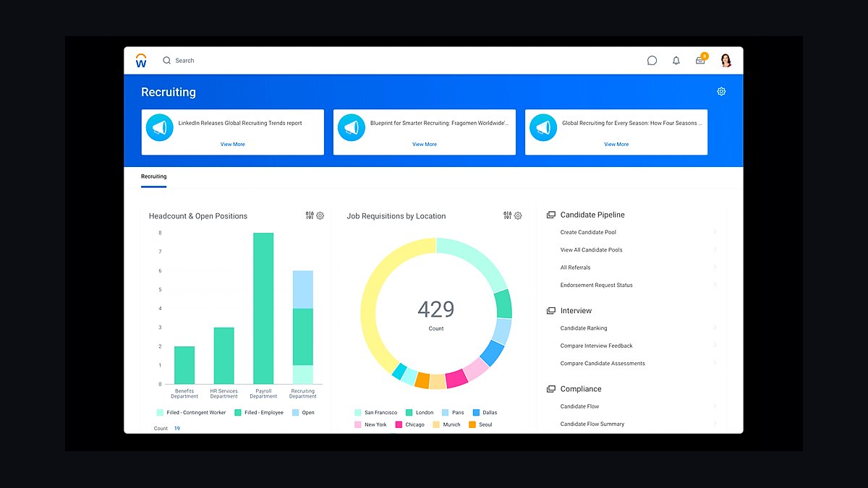This screenshot has height=488, width=868.
Task: Toggle Dallas legend swatch
Action: tap(476, 413)
